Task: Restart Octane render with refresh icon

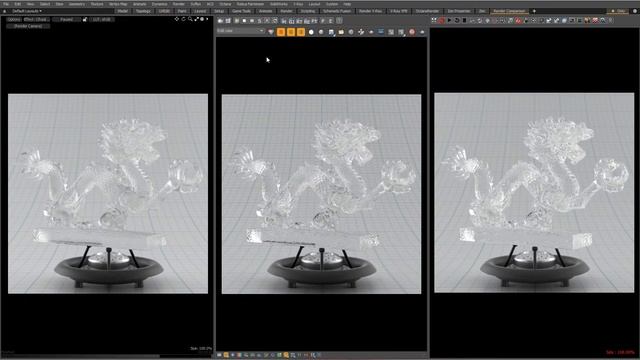Action: point(457,20)
